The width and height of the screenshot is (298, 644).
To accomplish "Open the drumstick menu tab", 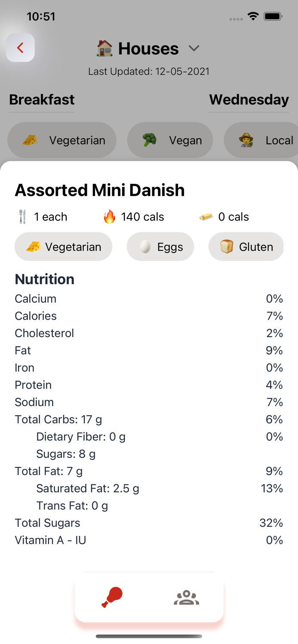I will (112, 597).
